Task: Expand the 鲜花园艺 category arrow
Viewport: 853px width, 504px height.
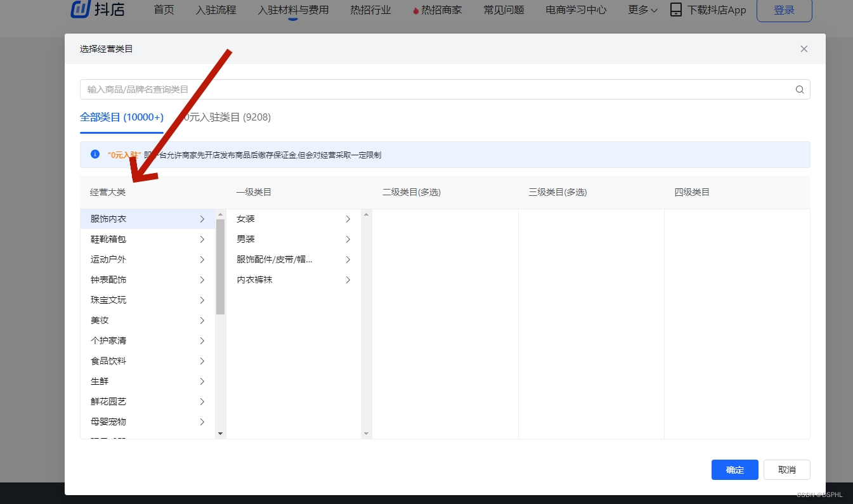Action: [202, 401]
